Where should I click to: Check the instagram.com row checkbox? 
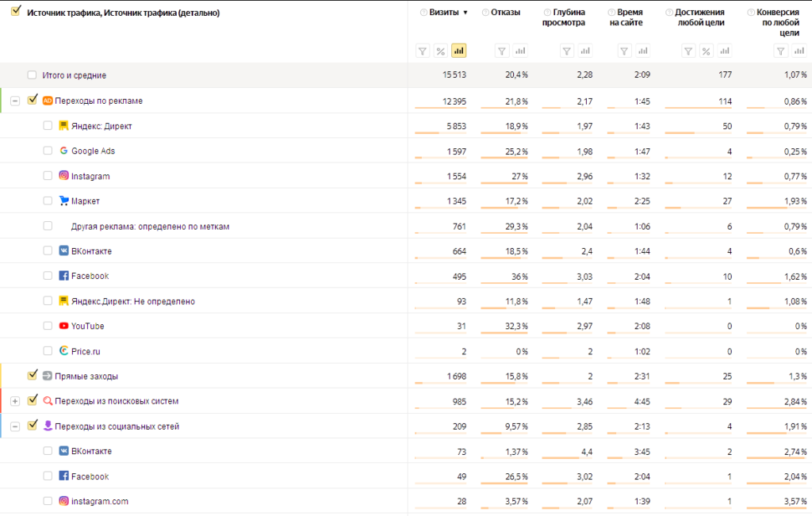(x=48, y=501)
